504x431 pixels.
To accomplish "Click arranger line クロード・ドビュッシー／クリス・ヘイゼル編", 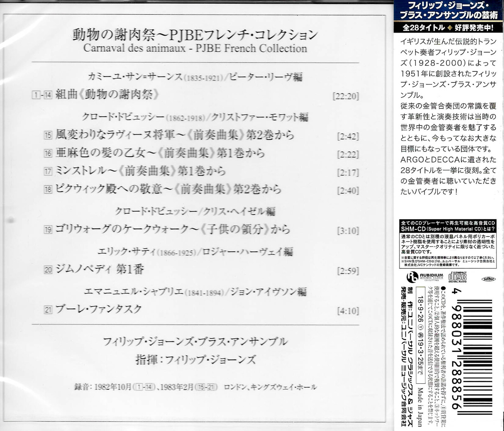I will click(x=195, y=211).
